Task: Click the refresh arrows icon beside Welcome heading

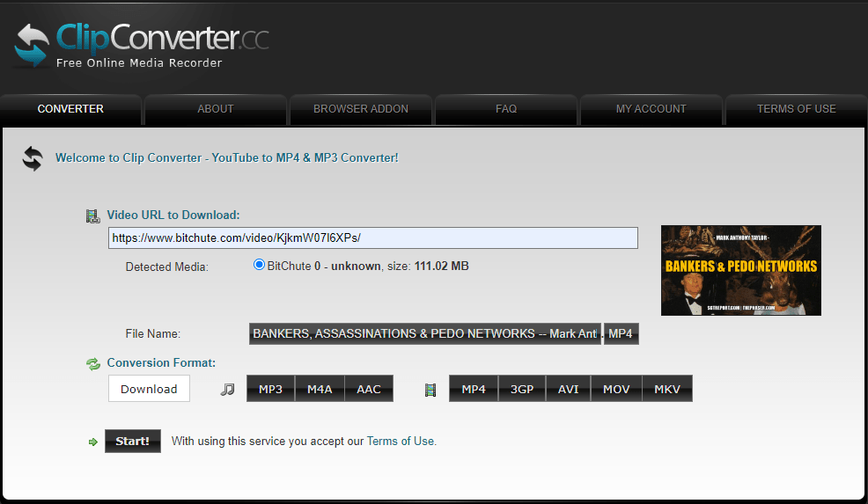Action: click(33, 158)
